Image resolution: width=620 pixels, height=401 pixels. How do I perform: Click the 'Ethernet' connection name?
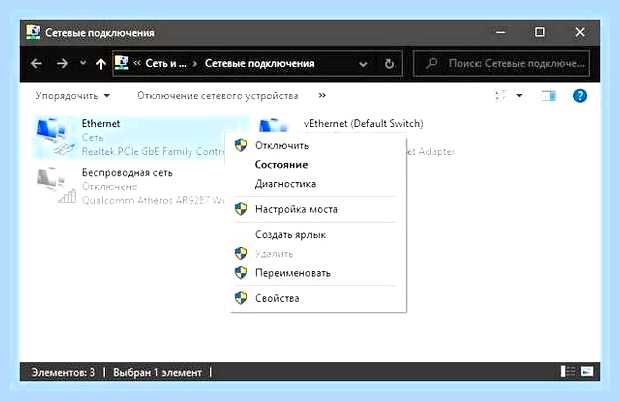[101, 123]
